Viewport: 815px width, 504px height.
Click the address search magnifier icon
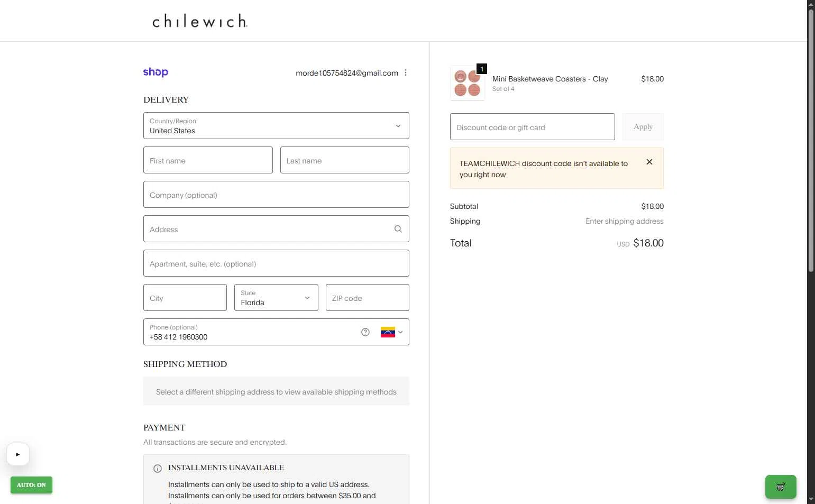pyautogui.click(x=398, y=229)
